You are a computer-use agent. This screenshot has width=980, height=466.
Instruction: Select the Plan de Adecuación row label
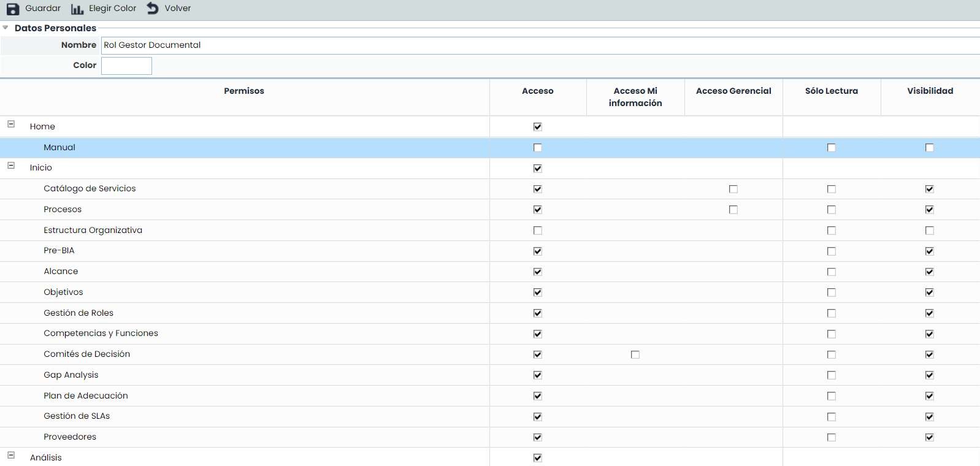click(86, 395)
